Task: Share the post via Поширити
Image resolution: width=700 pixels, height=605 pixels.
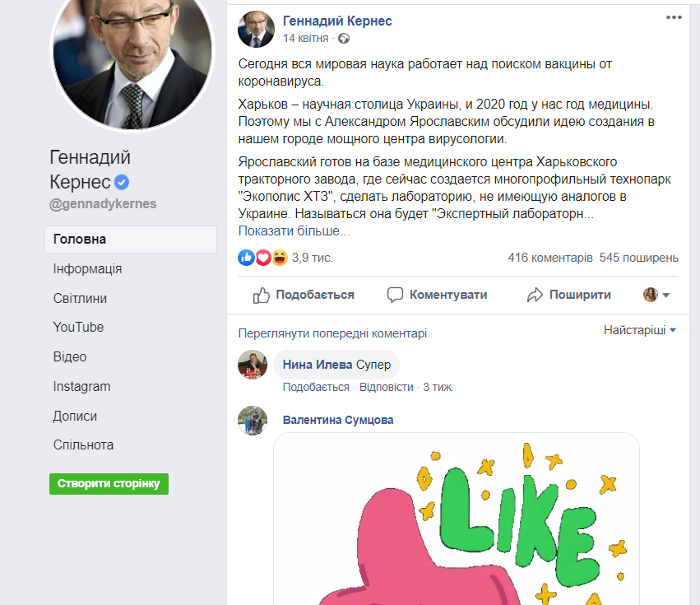Action: 568,295
